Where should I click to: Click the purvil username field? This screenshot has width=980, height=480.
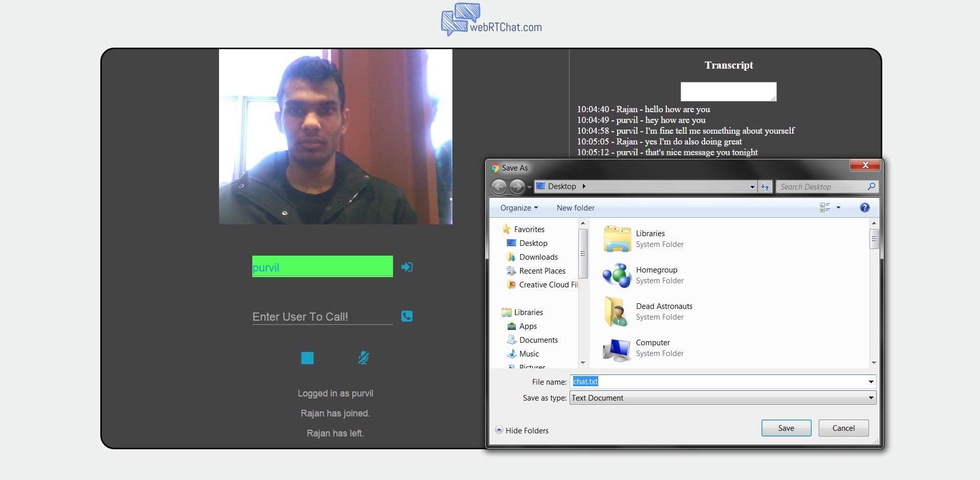tap(322, 266)
